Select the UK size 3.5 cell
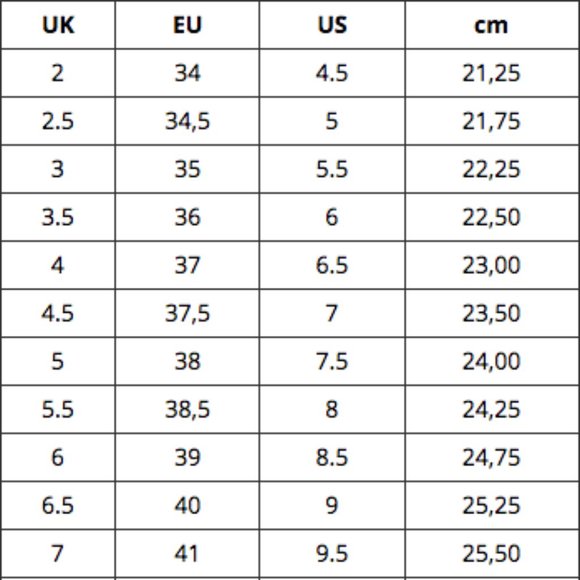580x580 pixels. pyautogui.click(x=58, y=217)
